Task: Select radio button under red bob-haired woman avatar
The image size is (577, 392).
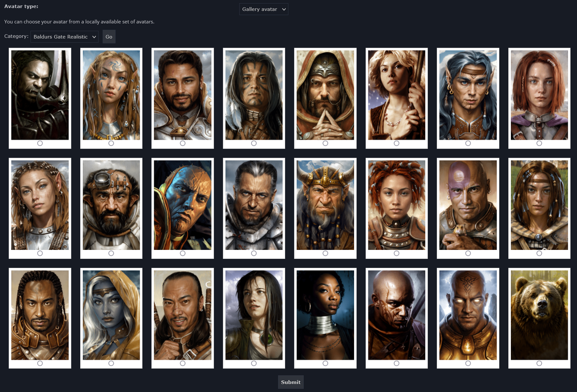Action: coord(539,143)
